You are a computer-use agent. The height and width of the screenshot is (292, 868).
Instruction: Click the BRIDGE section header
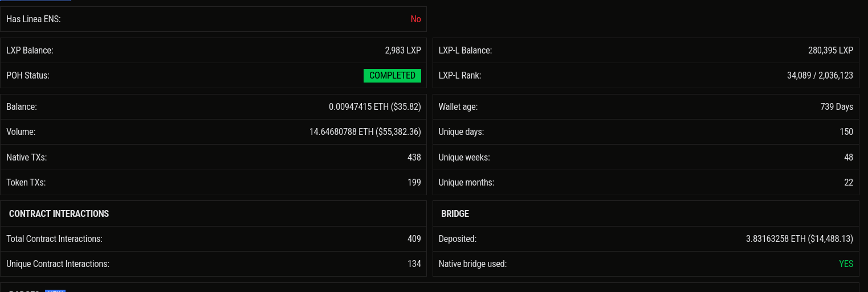(x=455, y=214)
